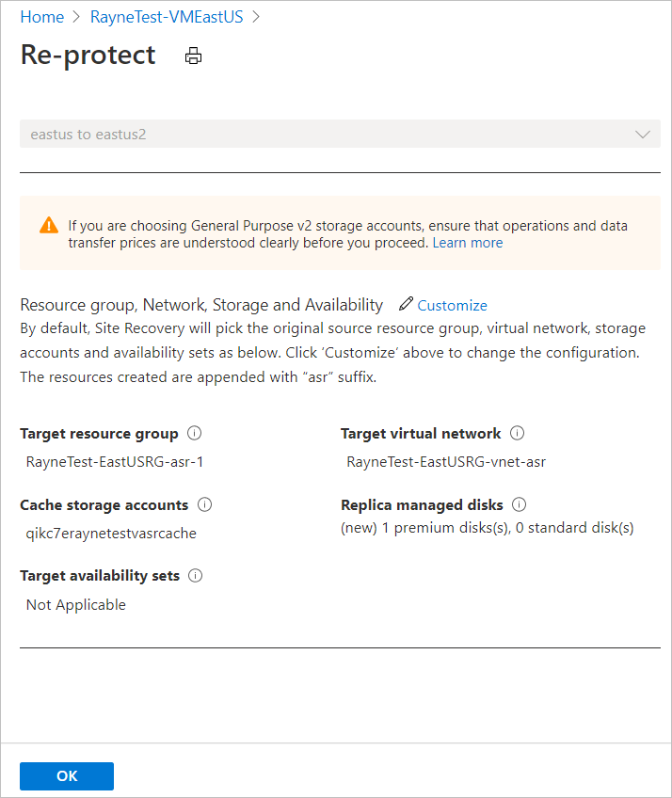Show info for Target resource group
This screenshot has height=798, width=672.
click(195, 434)
